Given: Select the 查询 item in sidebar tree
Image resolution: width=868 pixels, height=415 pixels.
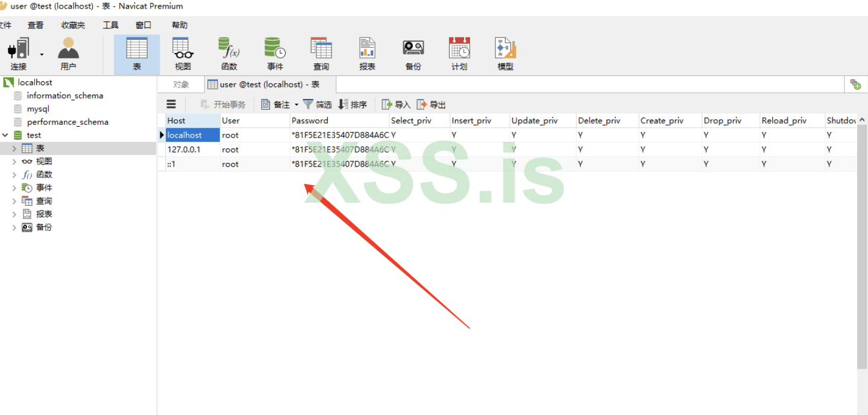Looking at the screenshot, I should [x=43, y=201].
